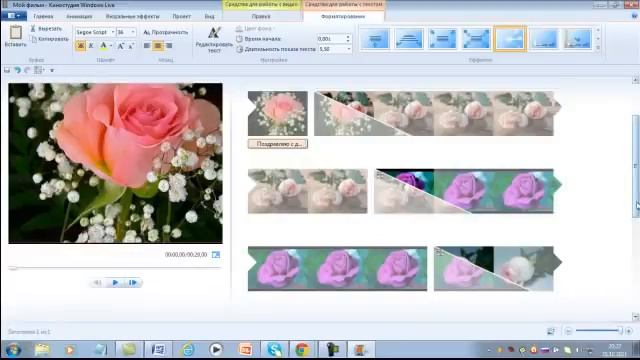Image resolution: width=640 pixels, height=360 pixels.
Task: Select the first pink rose clip thumbnail
Action: click(278, 113)
